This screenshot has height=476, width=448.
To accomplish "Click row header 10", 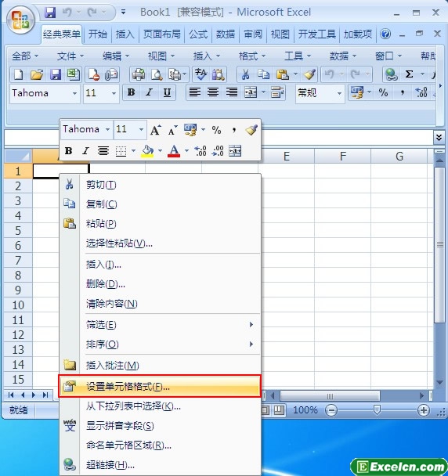I will (18, 305).
